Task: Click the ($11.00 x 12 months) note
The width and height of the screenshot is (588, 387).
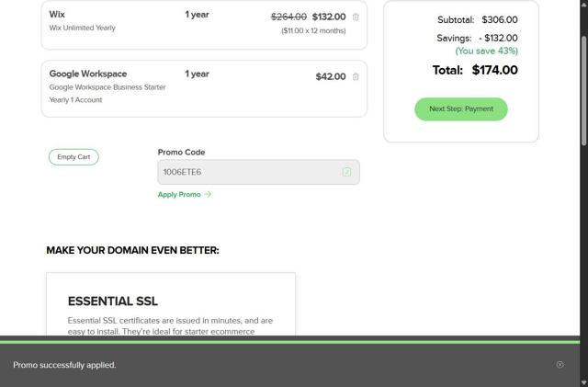Action: click(x=313, y=30)
